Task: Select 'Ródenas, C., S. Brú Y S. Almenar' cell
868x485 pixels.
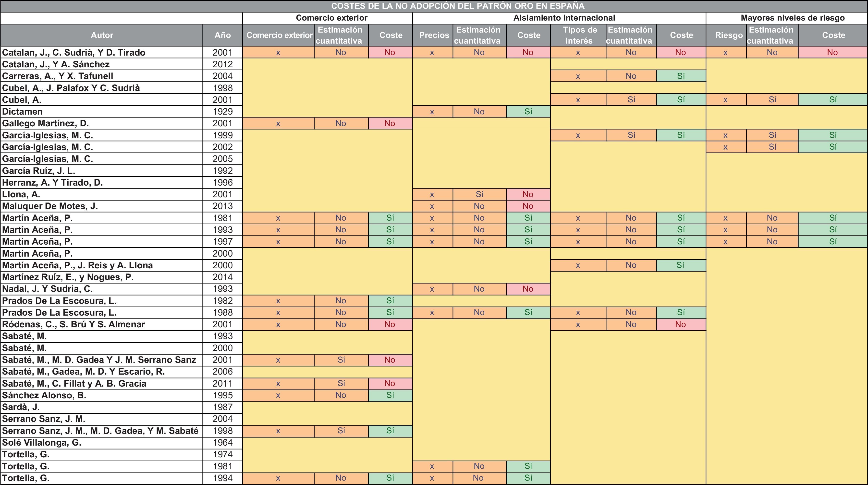Action: (x=73, y=324)
